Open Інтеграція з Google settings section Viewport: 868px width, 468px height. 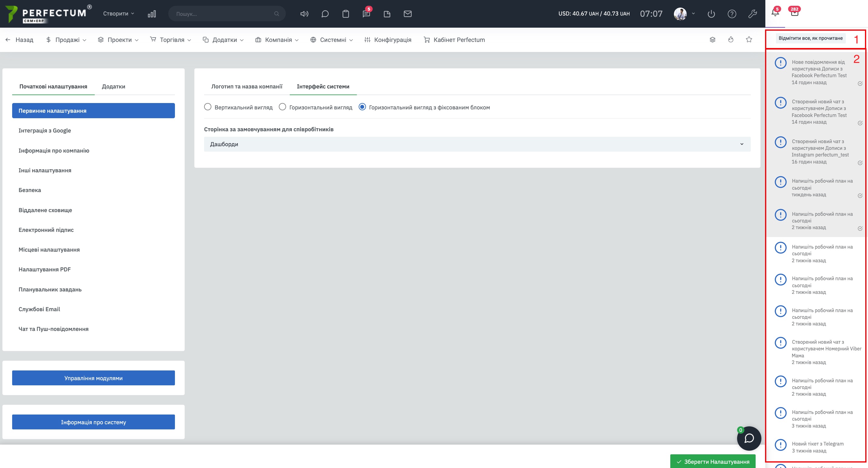[x=45, y=130]
